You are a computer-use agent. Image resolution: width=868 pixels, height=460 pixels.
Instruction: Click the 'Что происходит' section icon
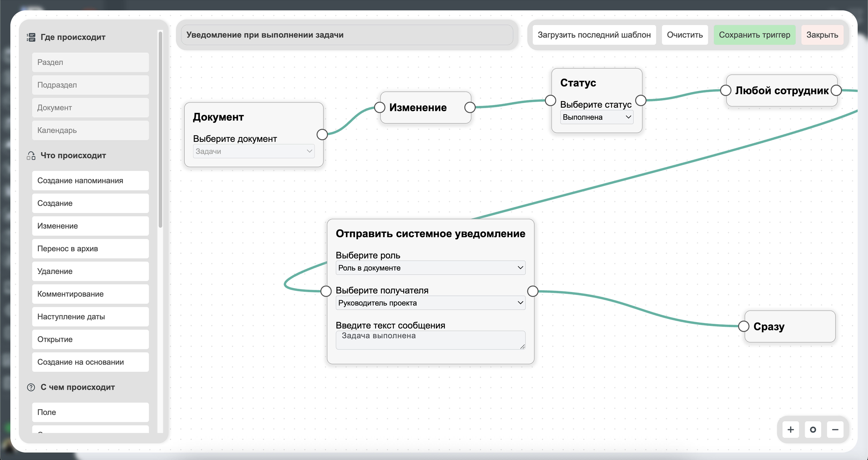point(31,155)
